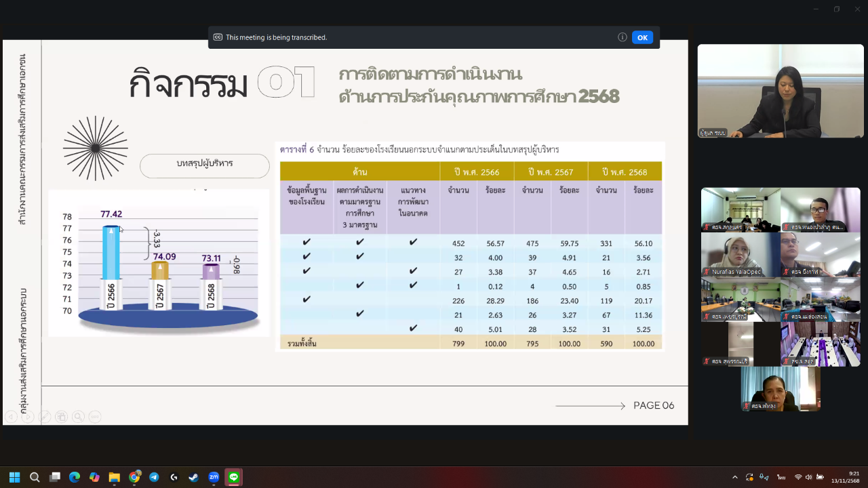The width and height of the screenshot is (868, 488).
Task: Toggle Windows Task View
Action: pos(55,477)
